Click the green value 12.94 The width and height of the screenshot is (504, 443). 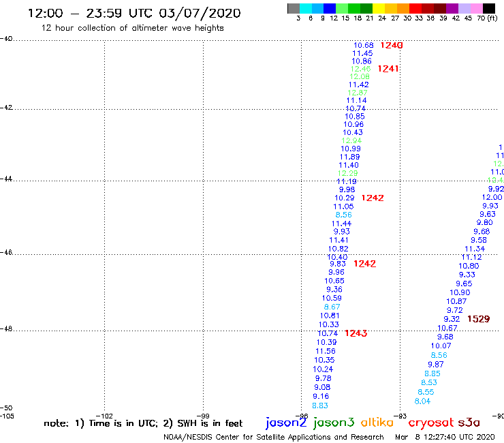click(351, 140)
